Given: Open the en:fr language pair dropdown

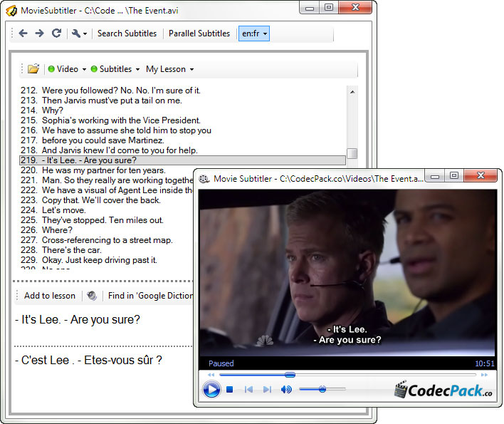Looking at the screenshot, I should pos(254,33).
